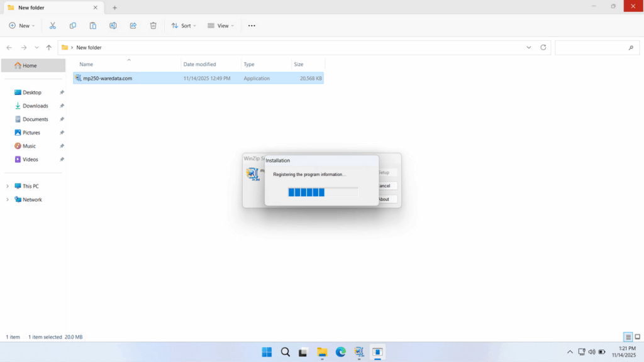Cancel the WinZip extraction
Image resolution: width=644 pixels, height=362 pixels.
(x=384, y=185)
